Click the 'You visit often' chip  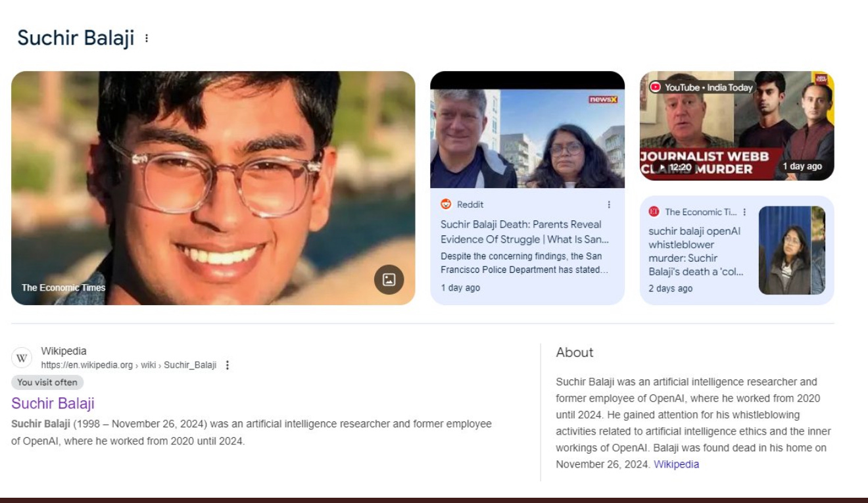[x=47, y=382]
